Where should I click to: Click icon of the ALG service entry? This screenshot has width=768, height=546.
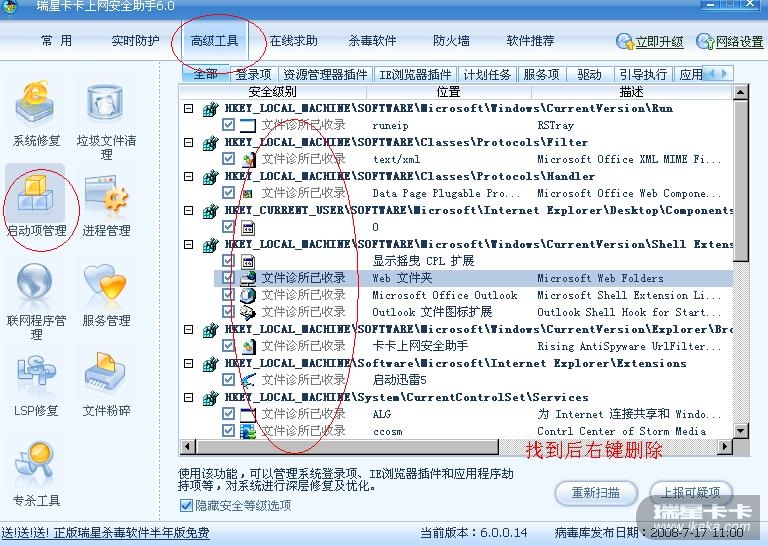(248, 414)
